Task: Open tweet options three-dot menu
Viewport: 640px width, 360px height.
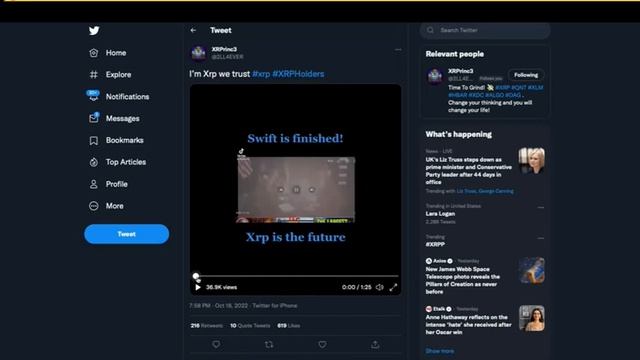Action: click(x=398, y=50)
